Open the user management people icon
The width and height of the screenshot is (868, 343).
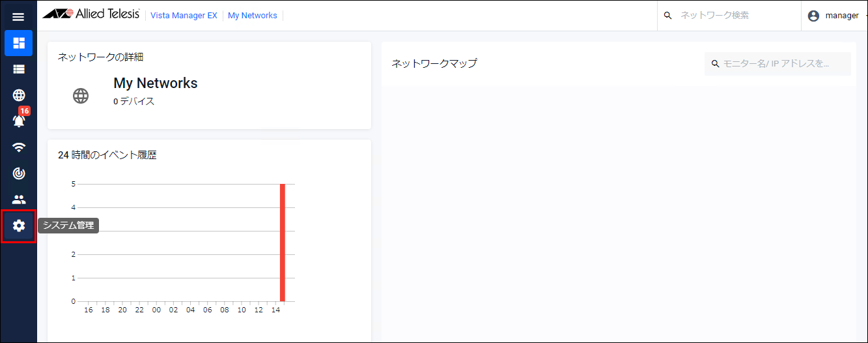pos(18,200)
